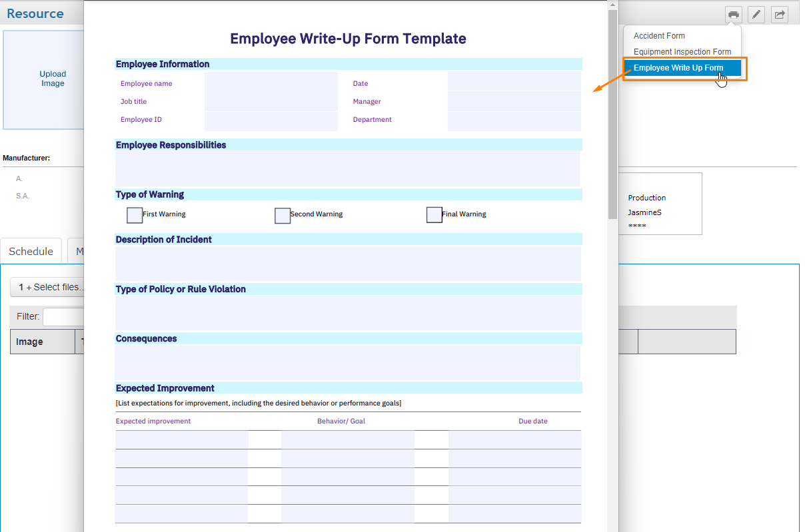Click the JasmineS text in the info box

click(644, 212)
